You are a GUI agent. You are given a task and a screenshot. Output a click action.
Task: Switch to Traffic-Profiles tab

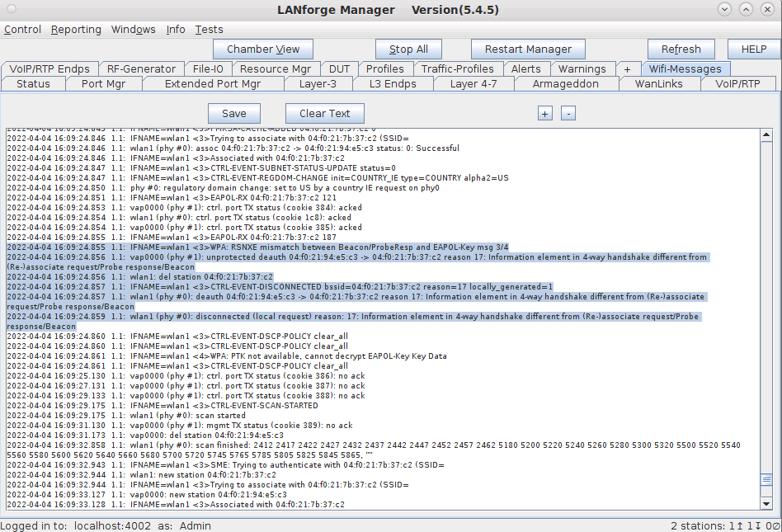pos(457,68)
